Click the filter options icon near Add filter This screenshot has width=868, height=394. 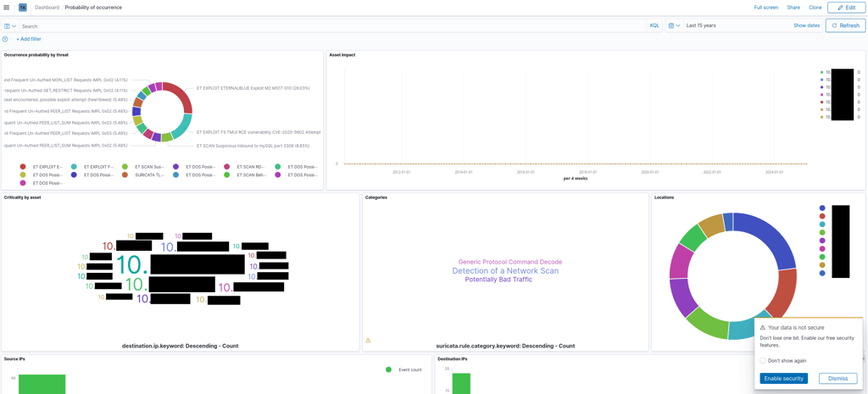pos(5,39)
